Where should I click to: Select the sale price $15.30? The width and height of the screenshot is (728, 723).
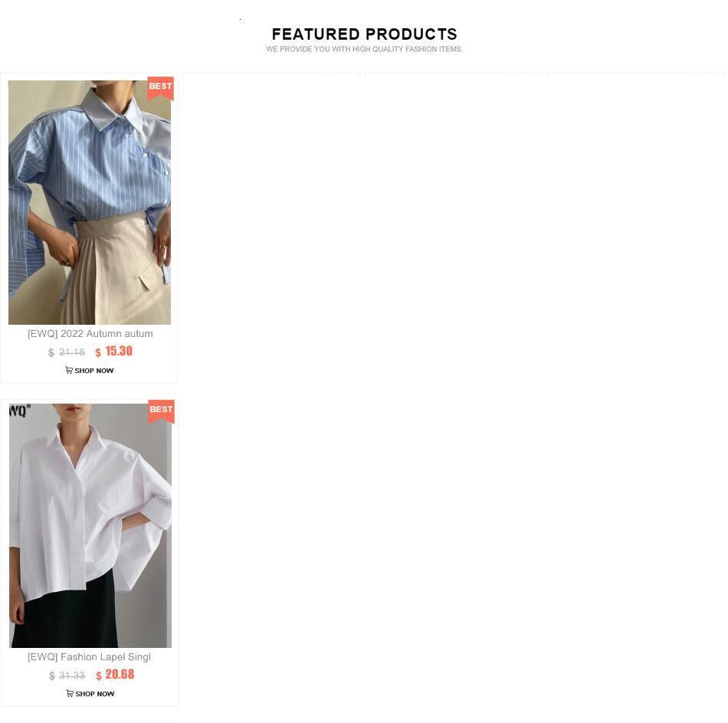point(114,352)
